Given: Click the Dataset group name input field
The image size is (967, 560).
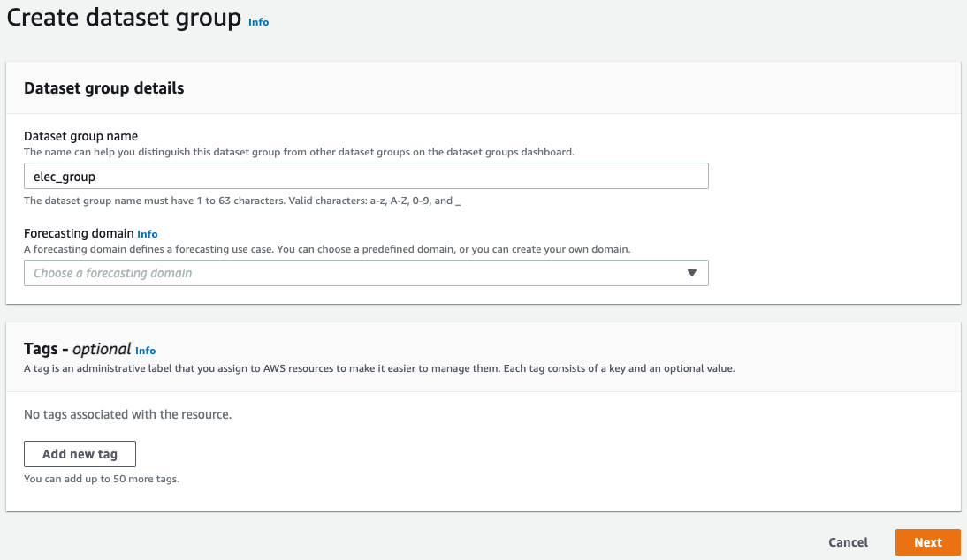Looking at the screenshot, I should click(366, 177).
